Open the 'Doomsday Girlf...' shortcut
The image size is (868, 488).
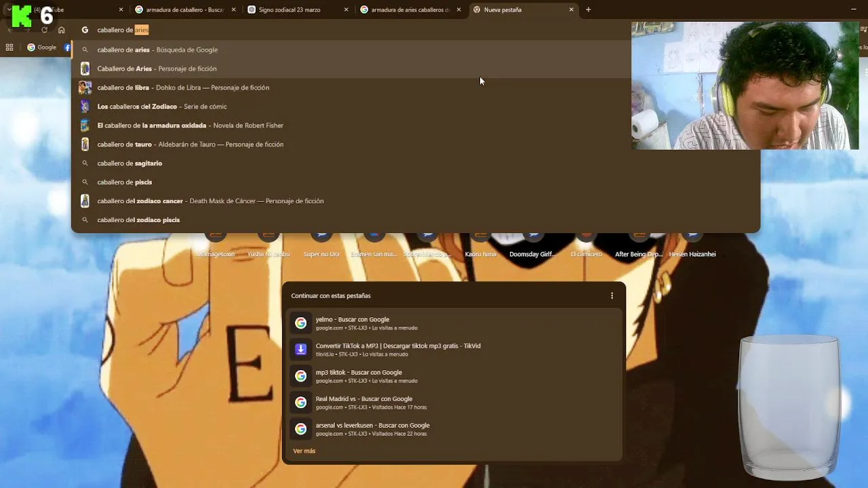pos(532,245)
